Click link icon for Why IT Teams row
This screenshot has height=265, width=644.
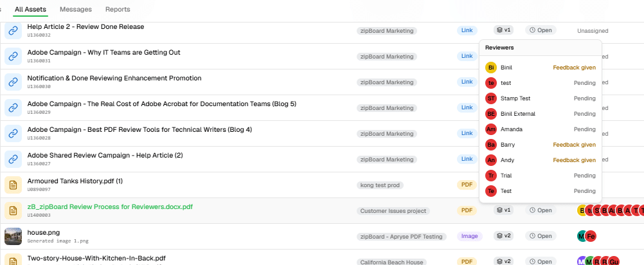(x=13, y=57)
